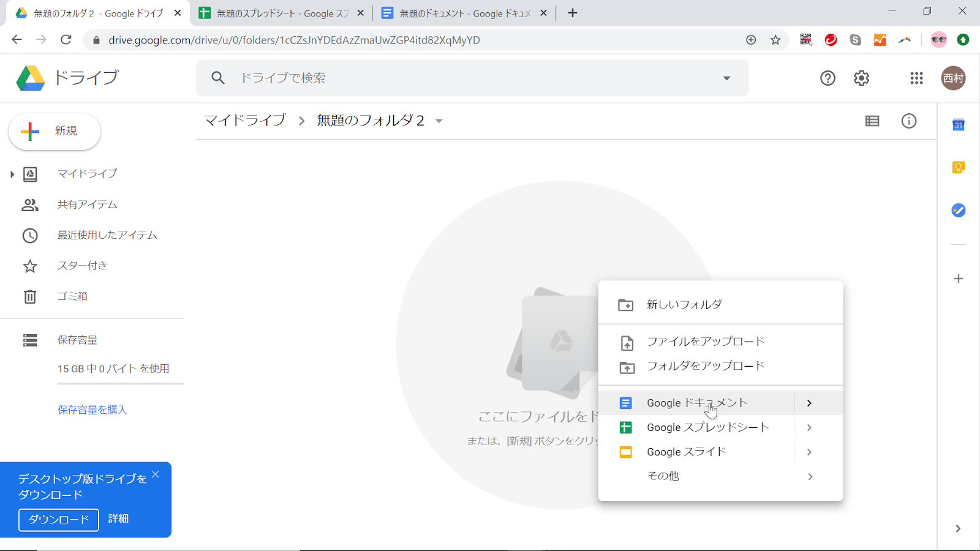Open a new browser tab
The width and height of the screenshot is (980, 551).
pos(573,13)
